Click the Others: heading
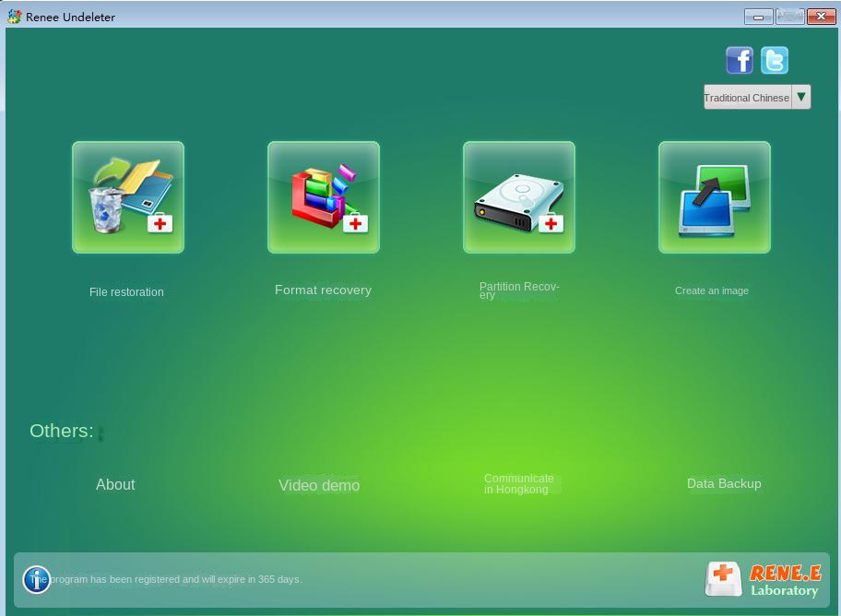The height and width of the screenshot is (616, 841). [62, 431]
